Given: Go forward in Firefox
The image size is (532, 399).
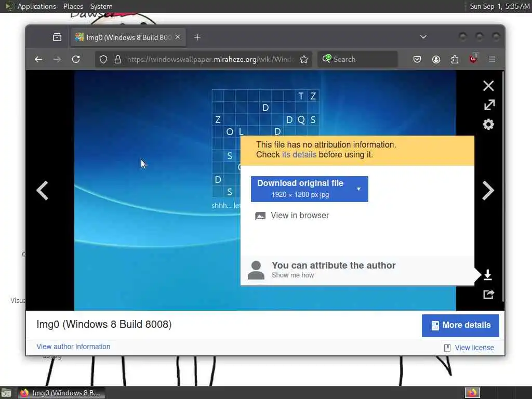Looking at the screenshot, I should pyautogui.click(x=57, y=59).
